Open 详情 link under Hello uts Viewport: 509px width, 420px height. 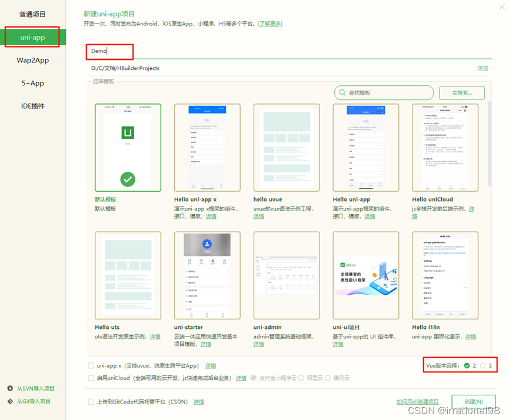pyautogui.click(x=155, y=336)
